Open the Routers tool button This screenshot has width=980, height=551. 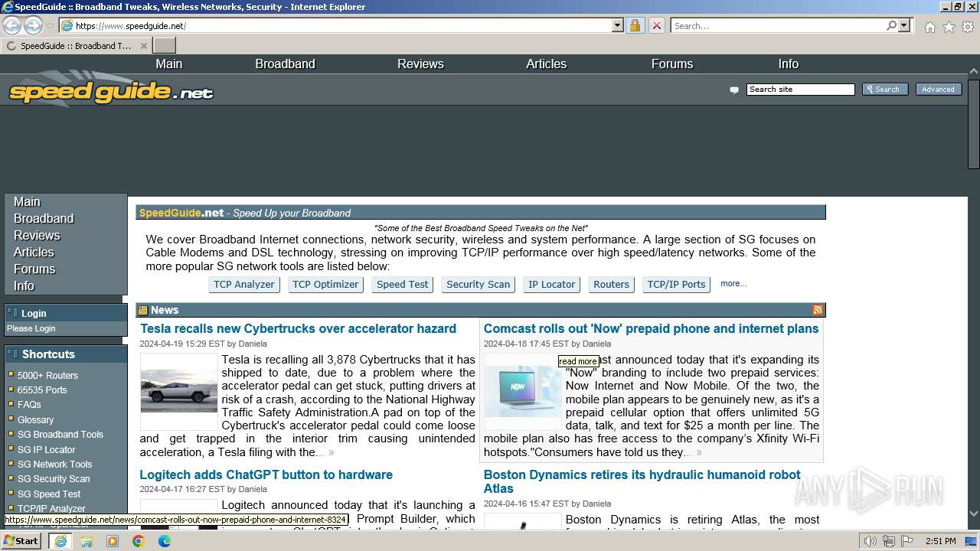611,284
